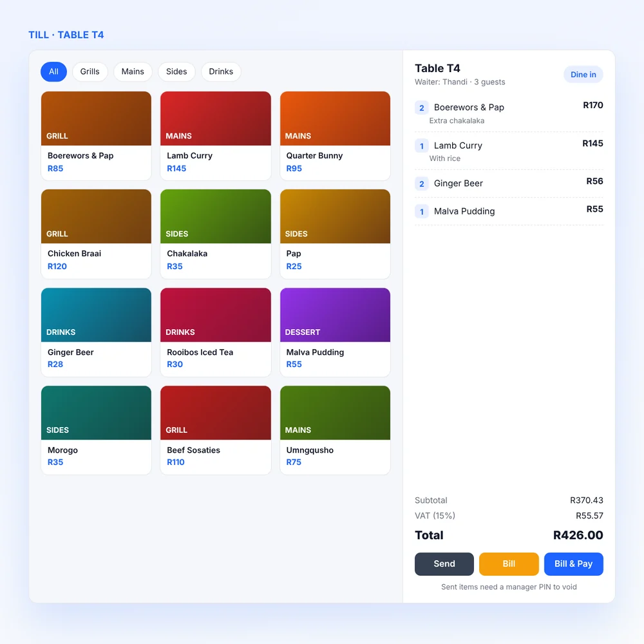644x644 pixels.
Task: Toggle the Dine in order type
Action: tap(583, 74)
